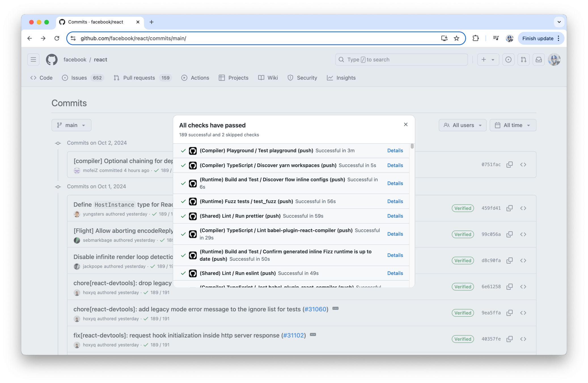Open the hamburger navigation menu

(33, 60)
